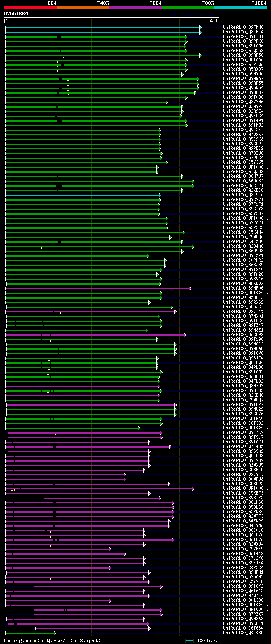Screen dimensions: 271x644
Task: Choose hit UniRef100_C5WUQ7
Action: 243,400
